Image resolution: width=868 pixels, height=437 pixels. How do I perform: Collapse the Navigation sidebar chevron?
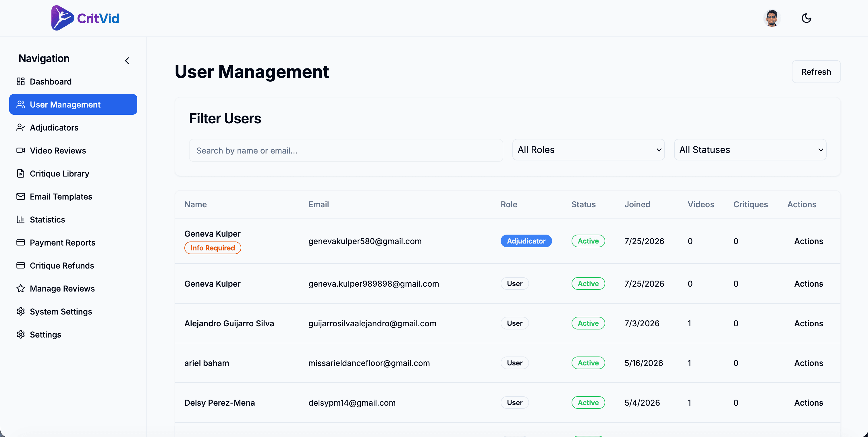(127, 61)
